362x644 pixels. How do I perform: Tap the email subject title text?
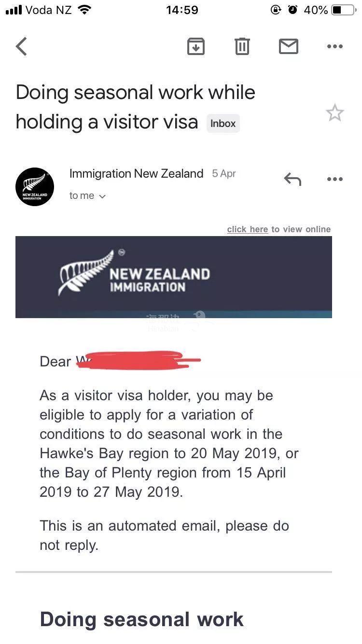pos(135,107)
